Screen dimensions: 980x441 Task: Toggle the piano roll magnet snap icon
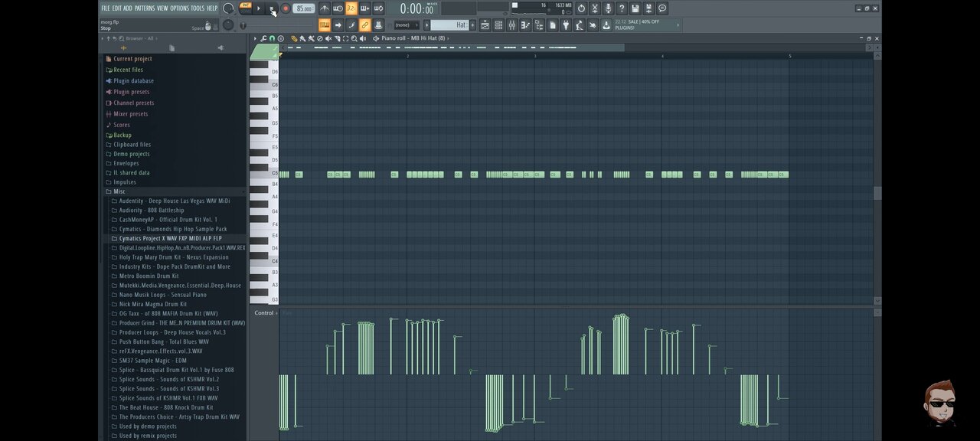(x=272, y=38)
